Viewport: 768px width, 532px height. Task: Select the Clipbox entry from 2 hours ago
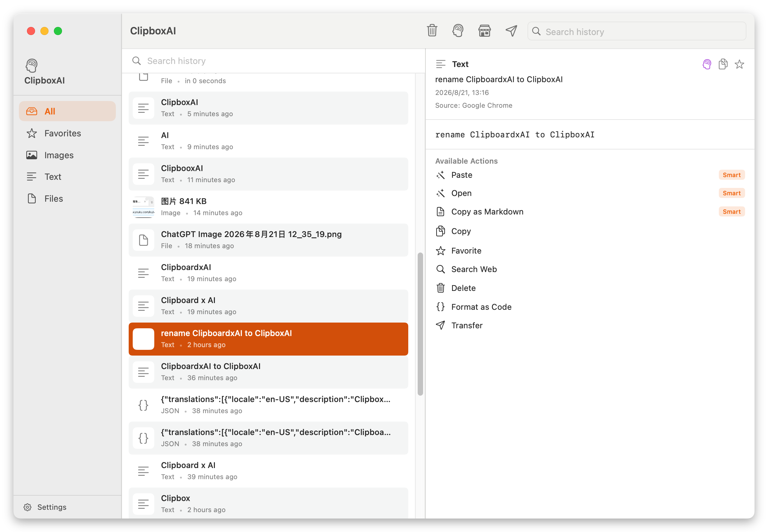point(268,503)
